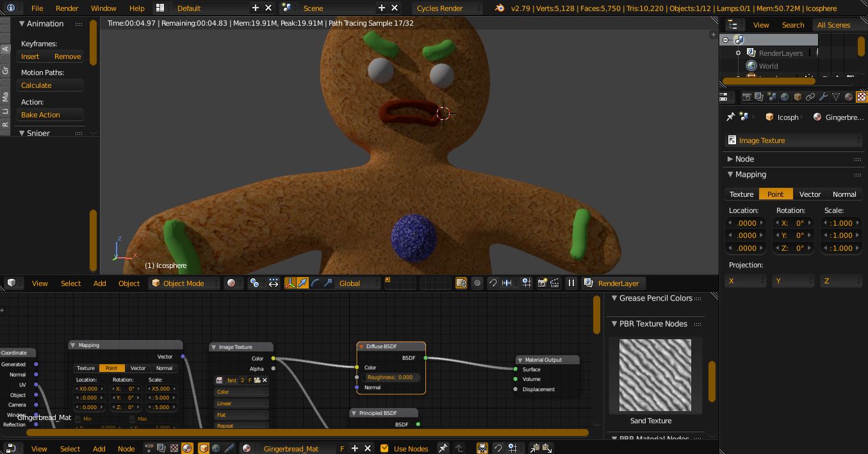Click the copy nodes icon in node header

[535, 448]
